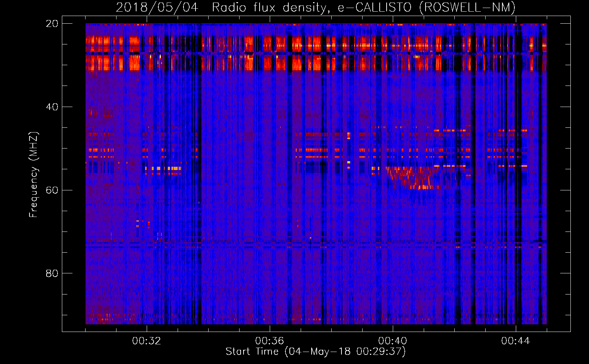Click the 40 frequency tick label
The width and height of the screenshot is (589, 364).
pyautogui.click(x=52, y=107)
